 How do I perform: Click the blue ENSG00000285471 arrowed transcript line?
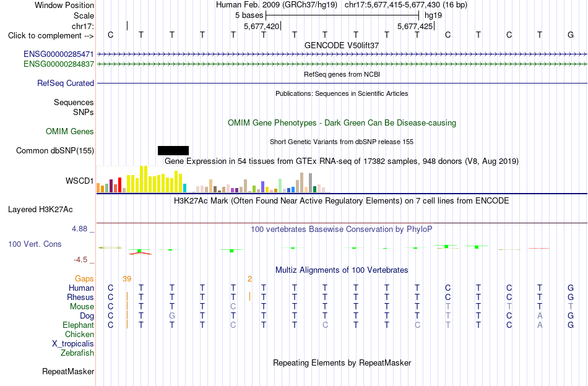click(x=342, y=54)
